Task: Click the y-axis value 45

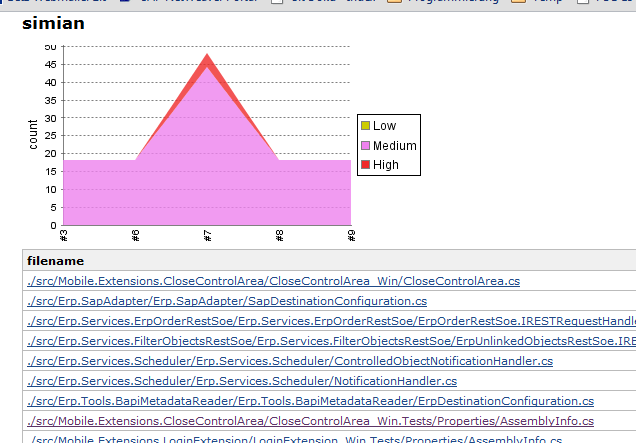Action: coord(51,65)
